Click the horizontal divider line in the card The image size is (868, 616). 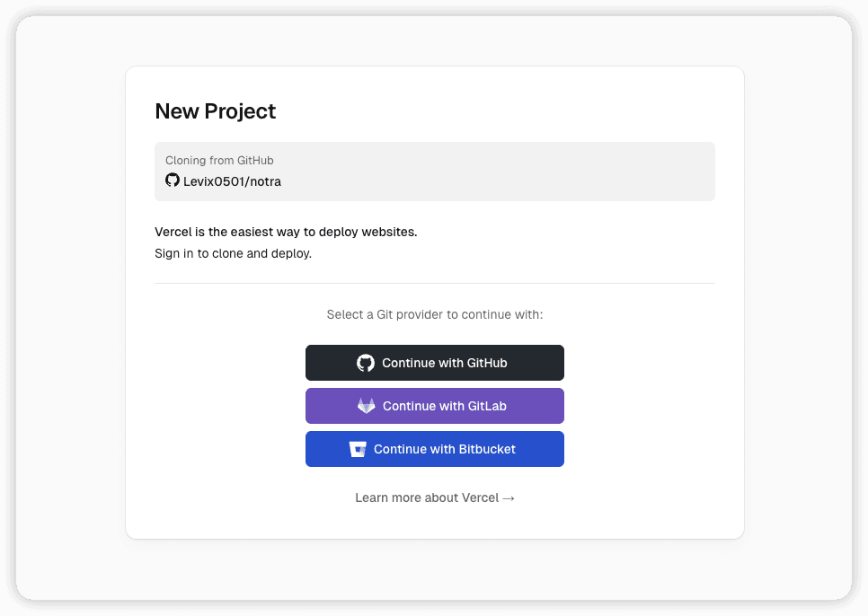pos(435,283)
